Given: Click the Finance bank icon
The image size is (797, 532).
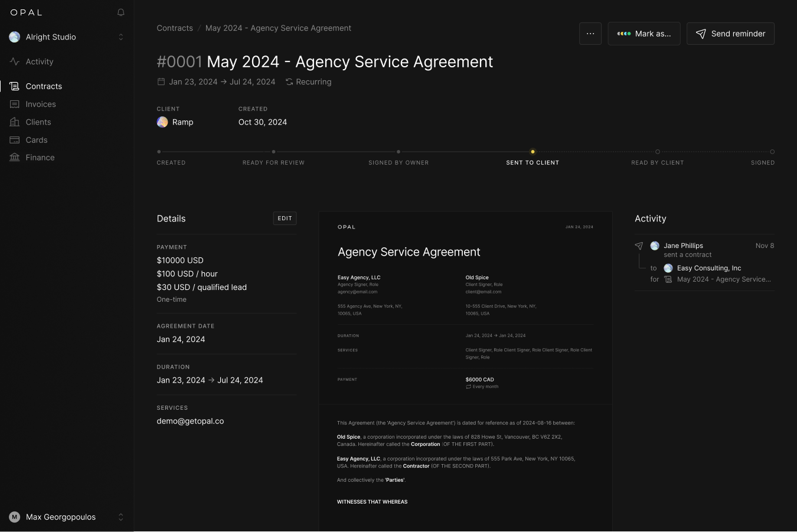Looking at the screenshot, I should [15, 158].
